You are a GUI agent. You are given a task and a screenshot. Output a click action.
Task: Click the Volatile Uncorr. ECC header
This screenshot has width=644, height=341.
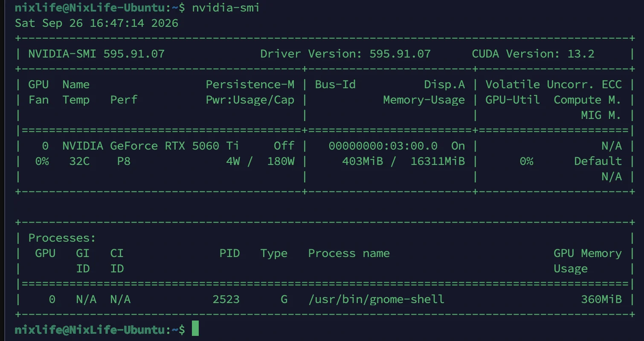click(x=554, y=84)
